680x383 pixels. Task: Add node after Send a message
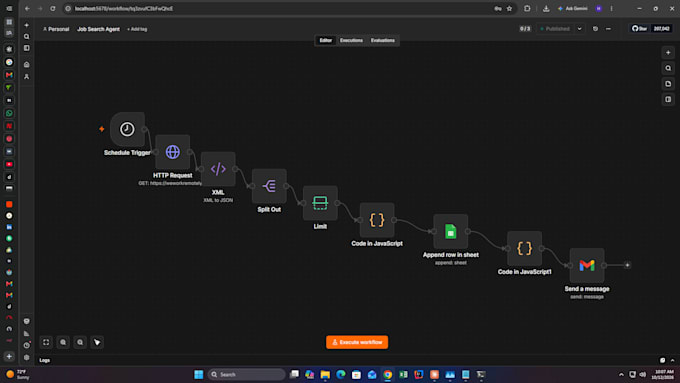tap(627, 265)
